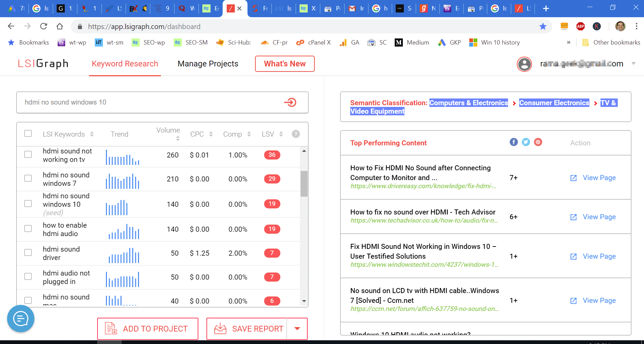Click keyword table scrollbar thumb

point(304,183)
